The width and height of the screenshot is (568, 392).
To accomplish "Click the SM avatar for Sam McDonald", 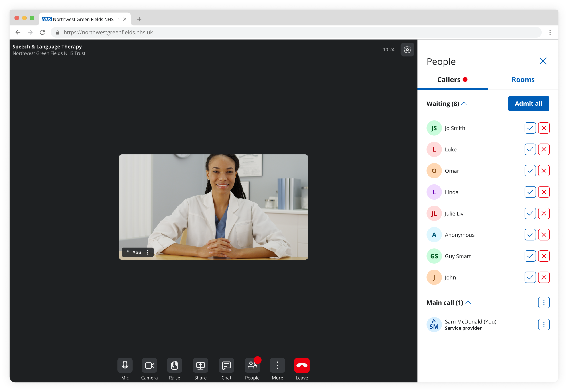I will click(434, 325).
